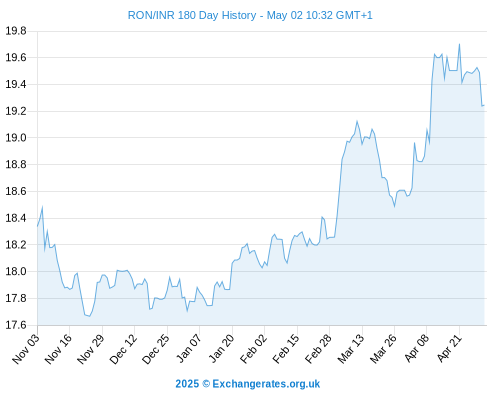Image resolution: width=495 pixels, height=400 pixels.
Task: Select the Mar 26 x-axis date label
Action: coord(384,348)
